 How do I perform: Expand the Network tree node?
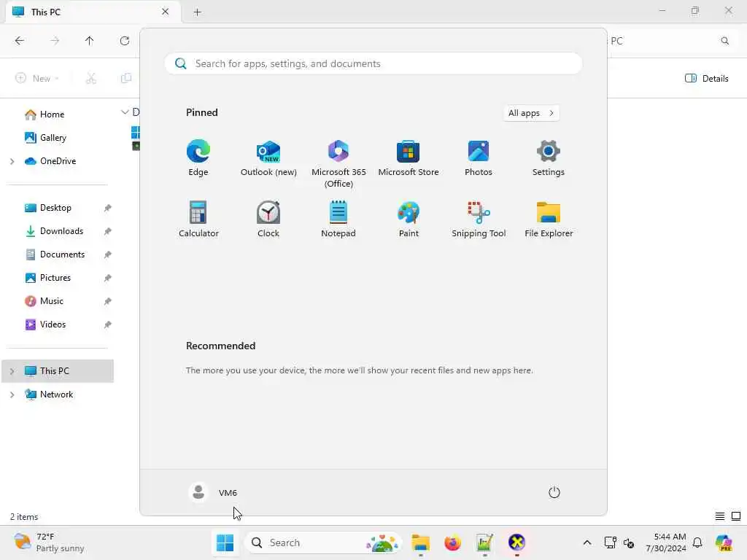tap(12, 394)
